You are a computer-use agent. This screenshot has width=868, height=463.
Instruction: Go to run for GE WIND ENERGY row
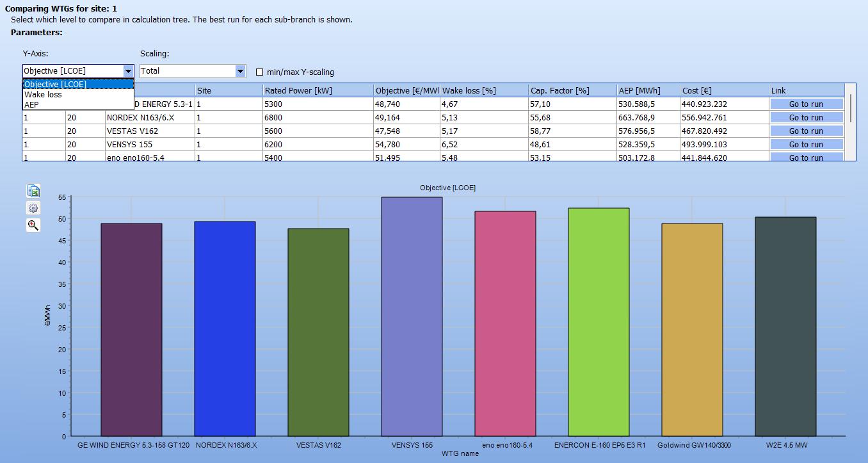(x=806, y=104)
